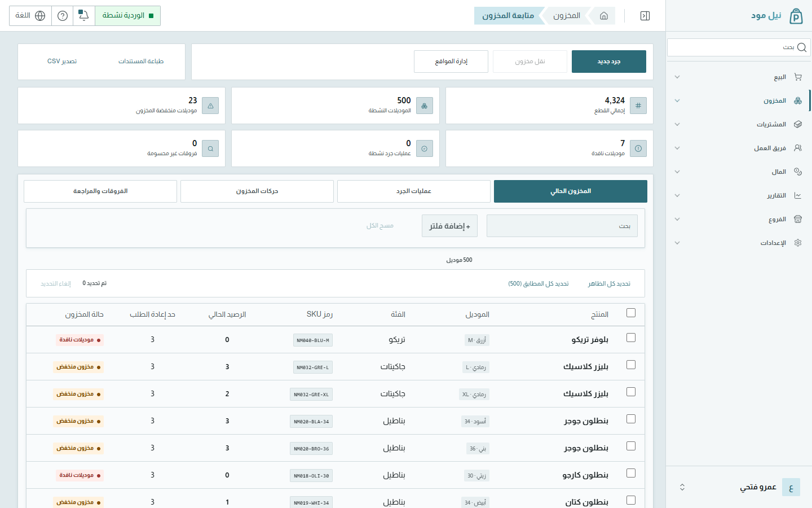Click the المشتريات package icon

pyautogui.click(x=798, y=124)
